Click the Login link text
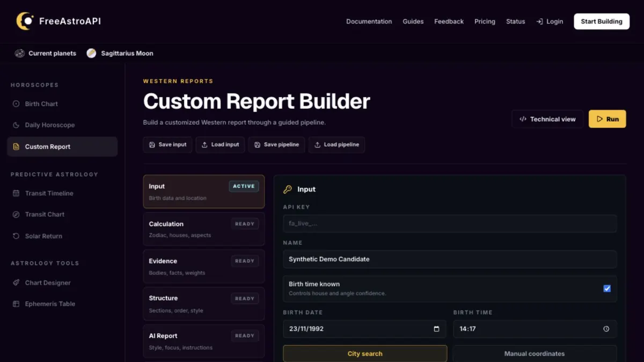The width and height of the screenshot is (644, 362). [555, 21]
